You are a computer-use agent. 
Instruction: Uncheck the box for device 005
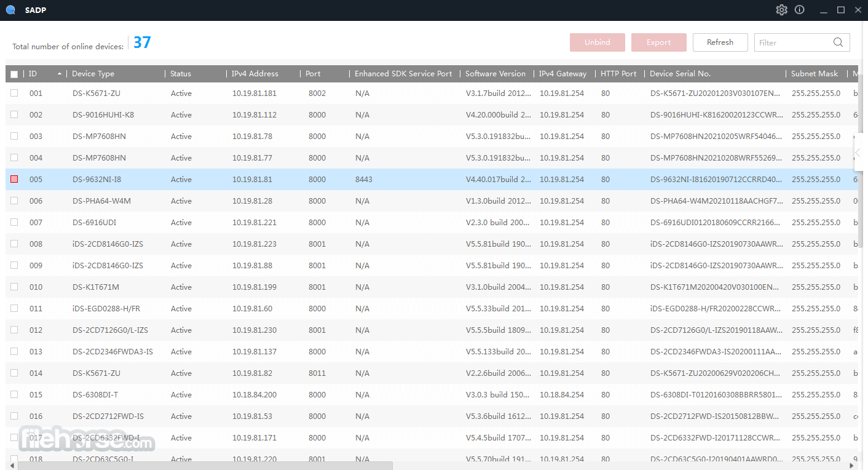point(14,179)
